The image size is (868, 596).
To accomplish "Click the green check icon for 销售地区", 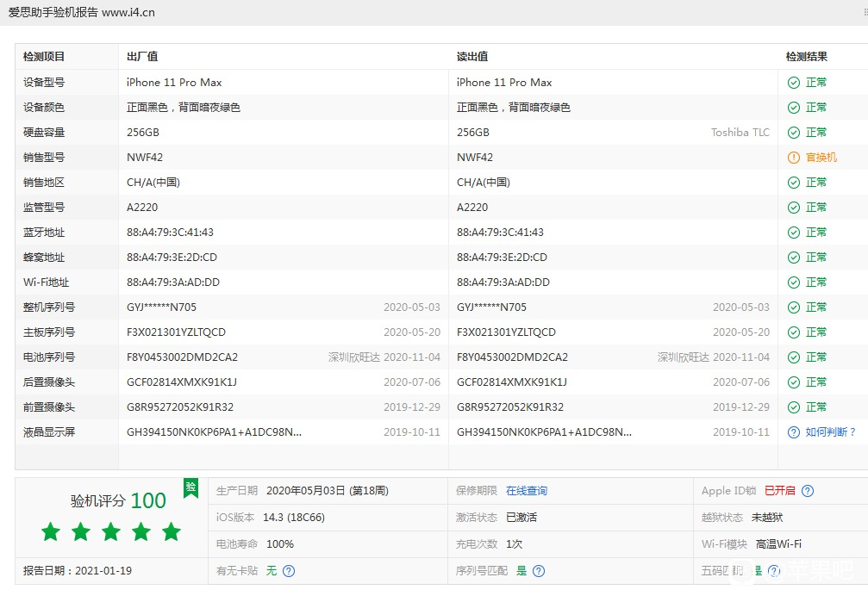I will [x=793, y=183].
